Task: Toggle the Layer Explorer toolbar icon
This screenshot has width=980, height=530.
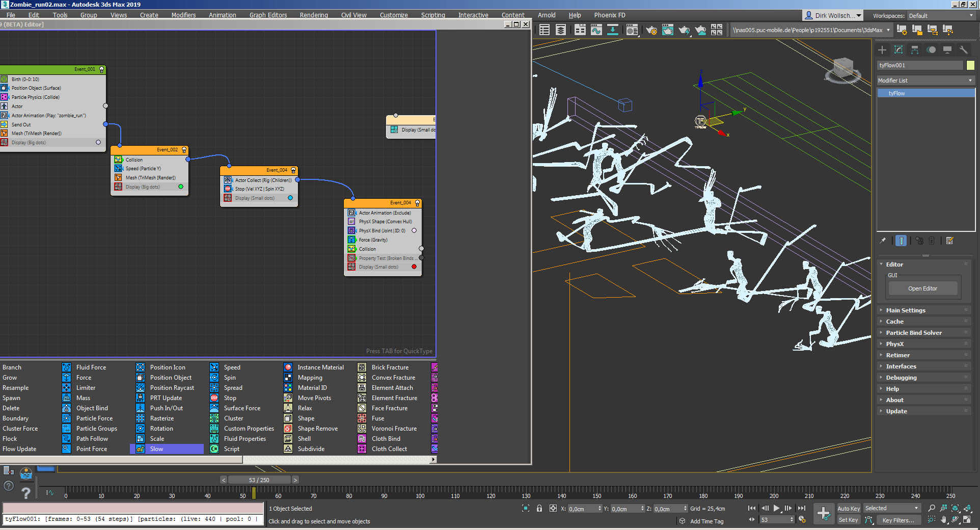Action: [x=561, y=30]
